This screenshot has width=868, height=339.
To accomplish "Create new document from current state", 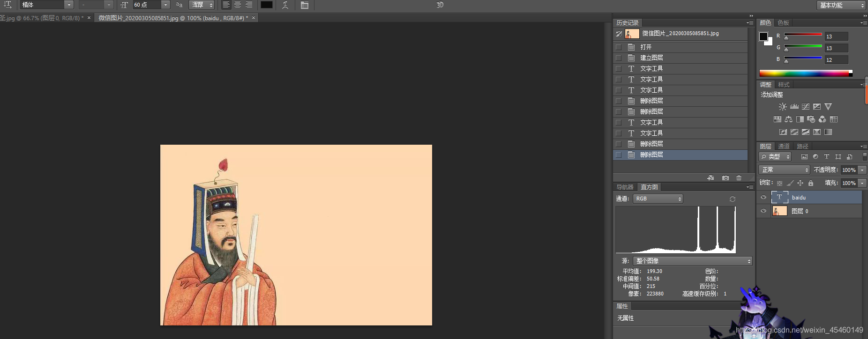I will tap(711, 178).
